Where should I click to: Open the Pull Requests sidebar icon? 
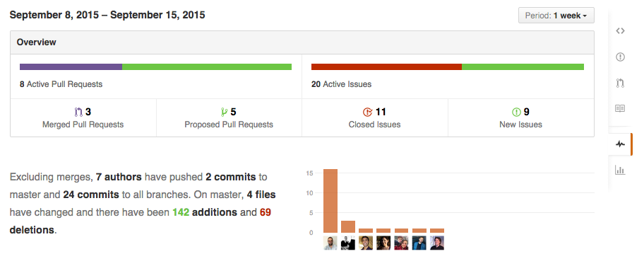(620, 83)
